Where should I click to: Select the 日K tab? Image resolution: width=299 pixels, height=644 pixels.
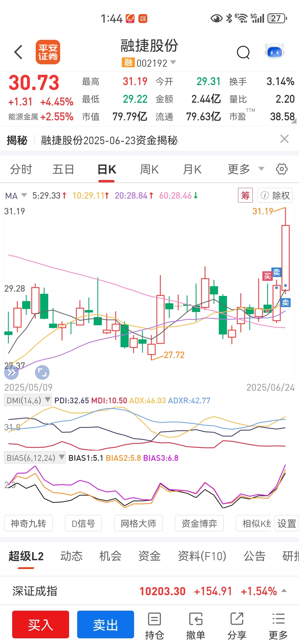pos(107,169)
